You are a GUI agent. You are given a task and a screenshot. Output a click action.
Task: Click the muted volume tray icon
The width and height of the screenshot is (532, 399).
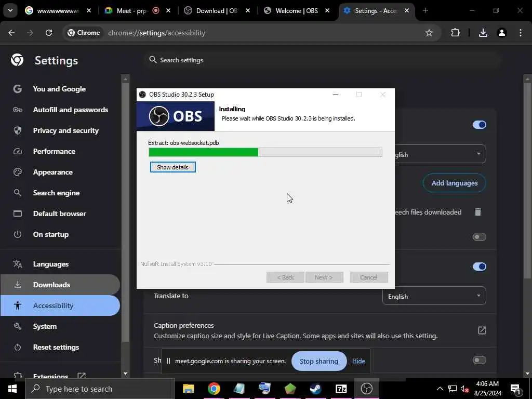pos(465,389)
